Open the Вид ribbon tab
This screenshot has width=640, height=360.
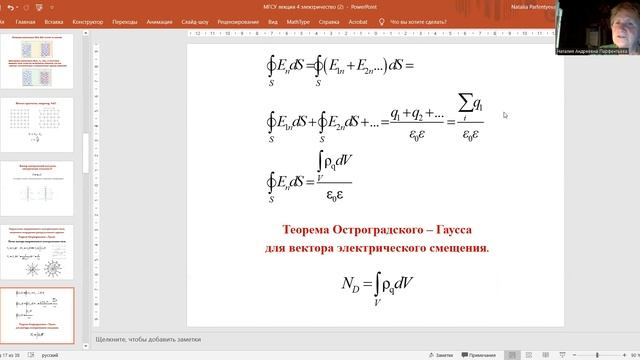pos(273,22)
